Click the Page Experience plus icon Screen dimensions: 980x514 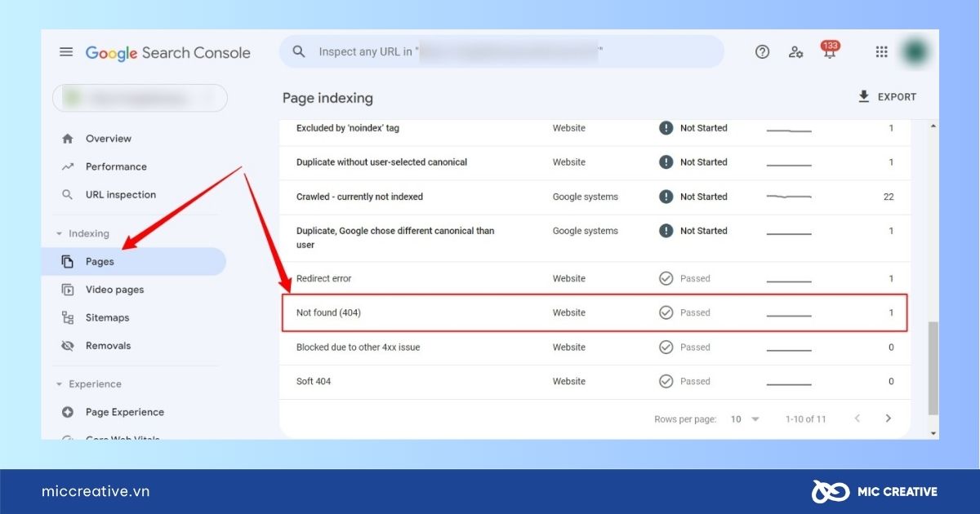pyautogui.click(x=68, y=412)
